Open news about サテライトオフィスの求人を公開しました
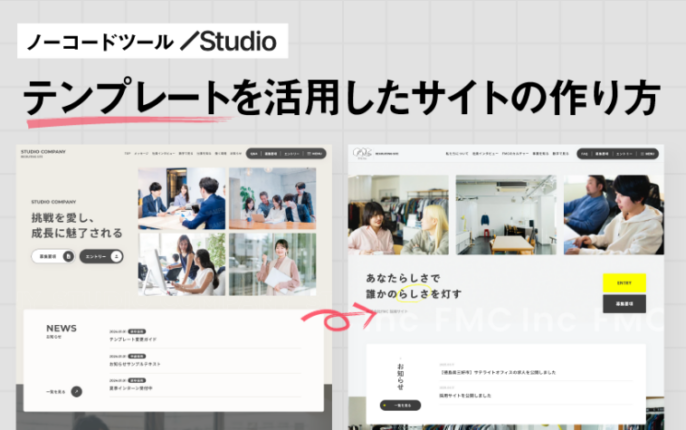 (x=498, y=372)
